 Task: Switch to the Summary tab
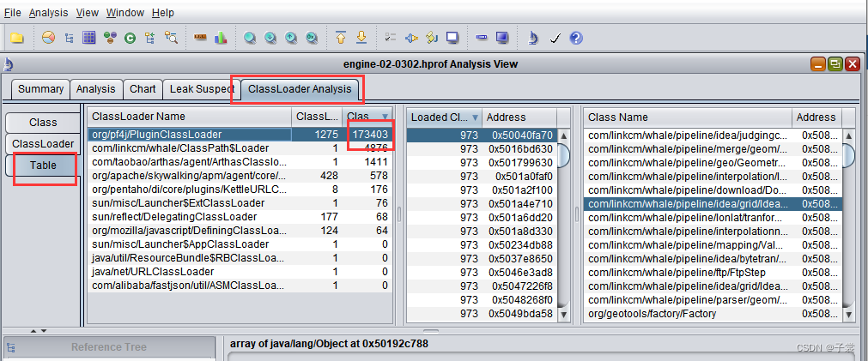coord(40,89)
